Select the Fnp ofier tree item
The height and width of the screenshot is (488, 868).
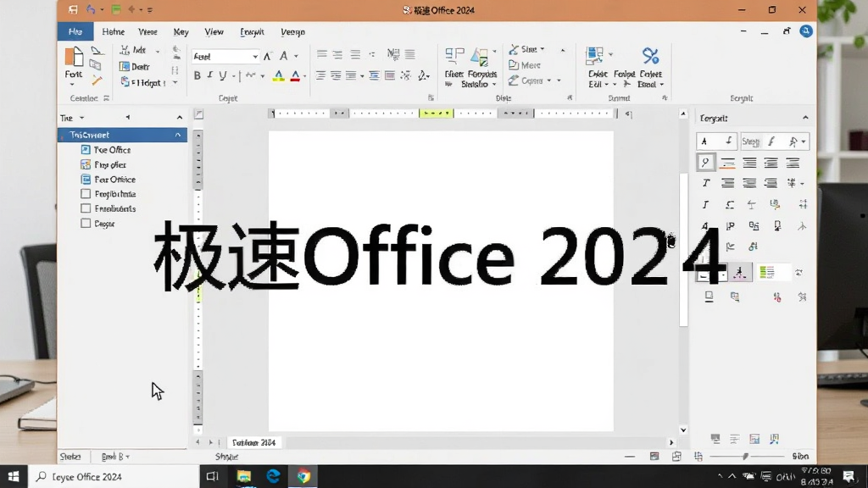103,165
